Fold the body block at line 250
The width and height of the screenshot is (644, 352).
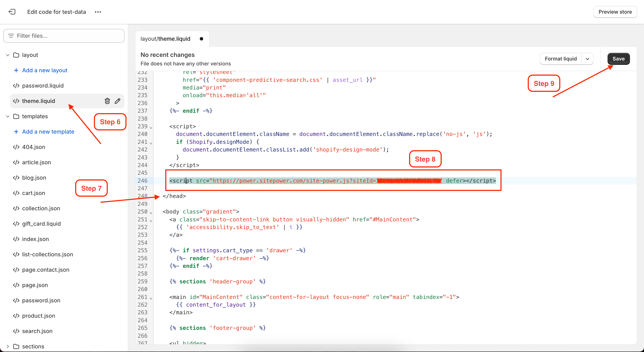[151, 213]
